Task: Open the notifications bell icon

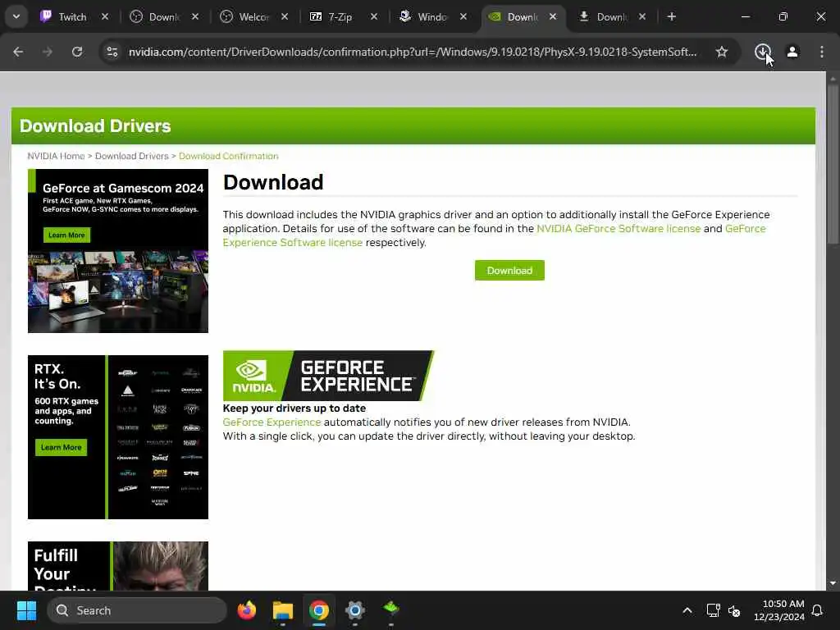Action: pos(818,610)
